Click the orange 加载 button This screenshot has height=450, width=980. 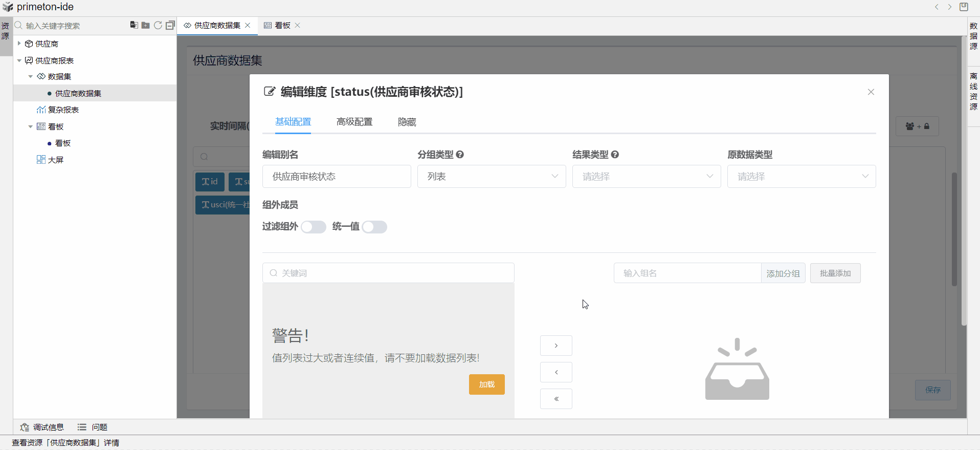(x=486, y=384)
